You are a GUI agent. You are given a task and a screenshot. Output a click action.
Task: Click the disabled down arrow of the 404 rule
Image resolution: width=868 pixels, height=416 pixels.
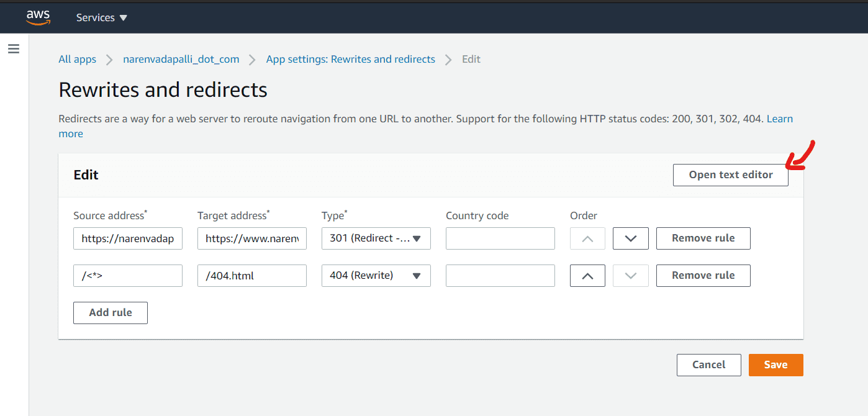[x=631, y=276]
